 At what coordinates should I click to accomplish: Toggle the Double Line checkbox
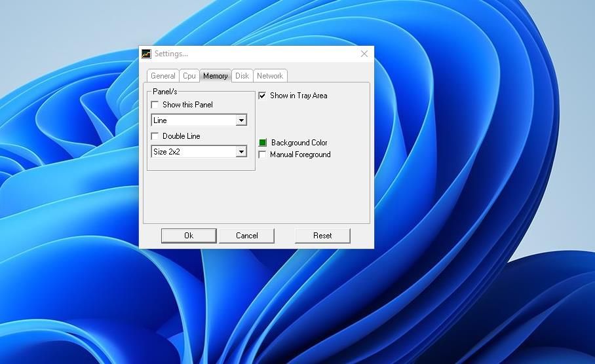point(155,136)
